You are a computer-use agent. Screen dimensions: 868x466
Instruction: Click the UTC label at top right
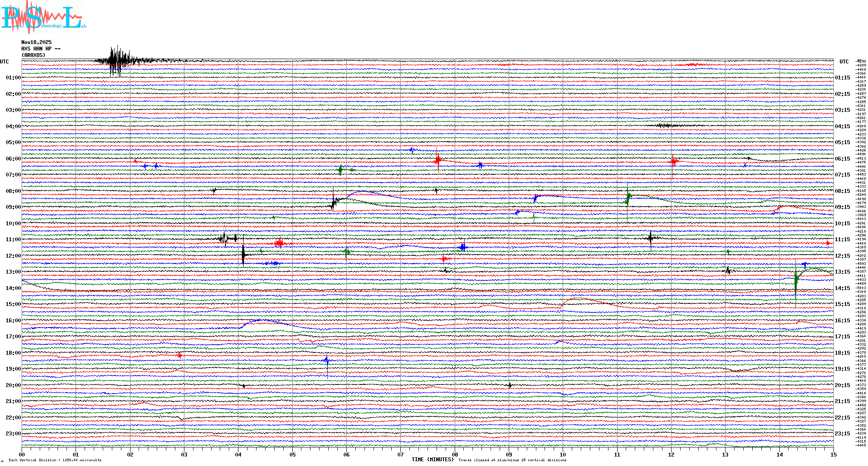point(844,62)
